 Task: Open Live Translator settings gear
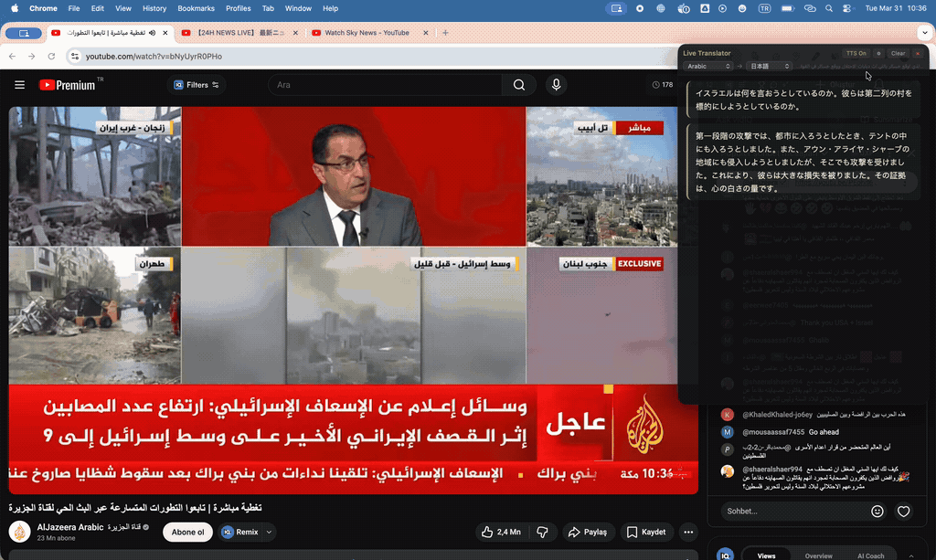[878, 53]
